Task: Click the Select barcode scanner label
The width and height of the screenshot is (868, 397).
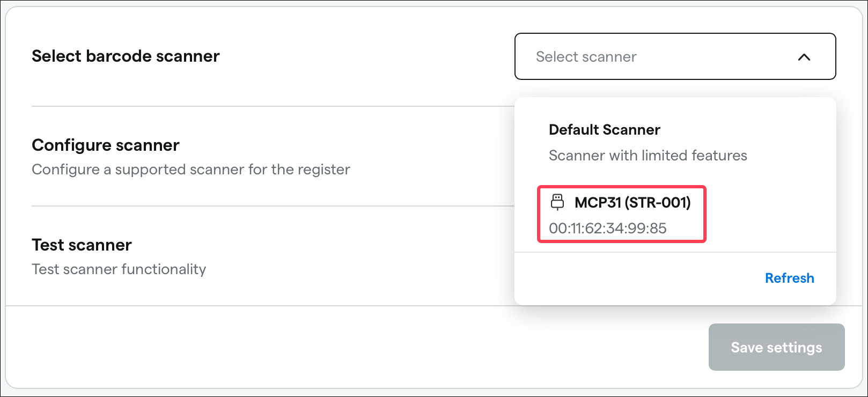Action: pos(126,56)
